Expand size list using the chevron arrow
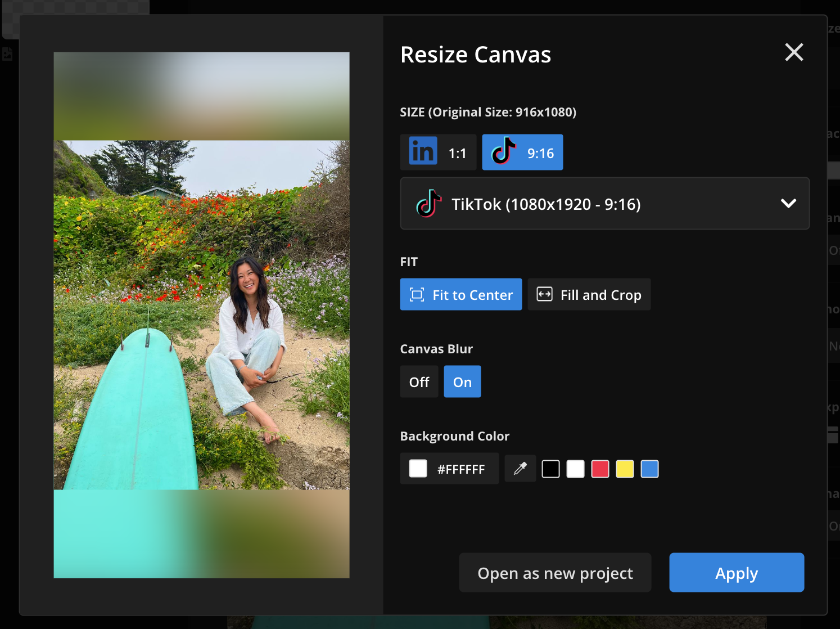 [788, 204]
